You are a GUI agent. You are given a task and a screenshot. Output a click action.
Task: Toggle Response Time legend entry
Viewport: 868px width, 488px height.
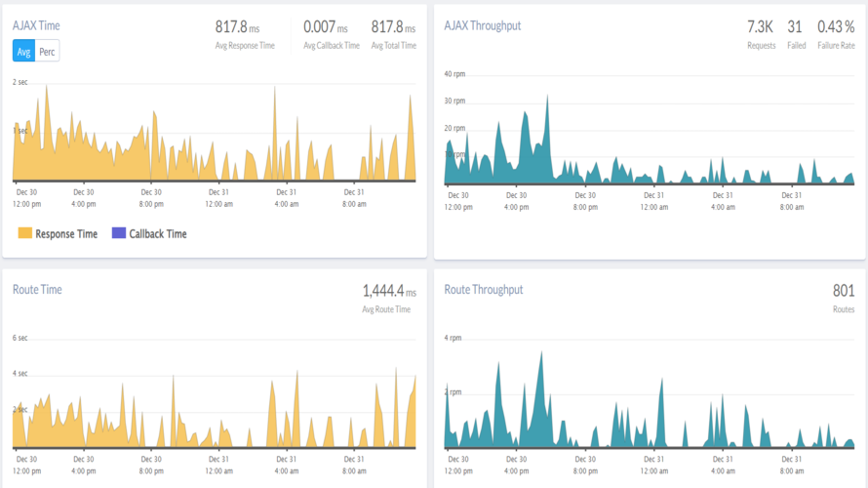(58, 234)
